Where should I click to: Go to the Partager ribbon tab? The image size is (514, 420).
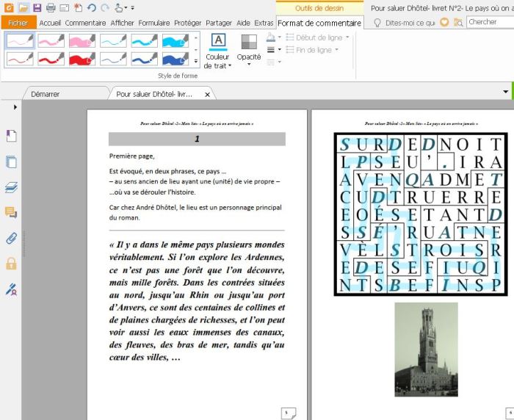tap(219, 23)
